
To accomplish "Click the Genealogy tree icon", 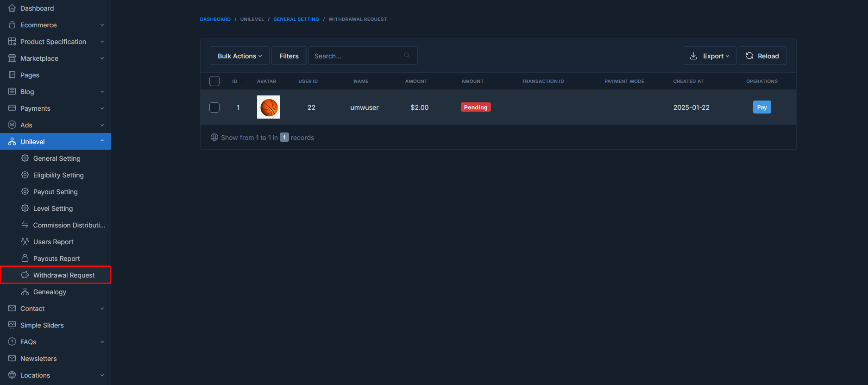I will pos(25,292).
